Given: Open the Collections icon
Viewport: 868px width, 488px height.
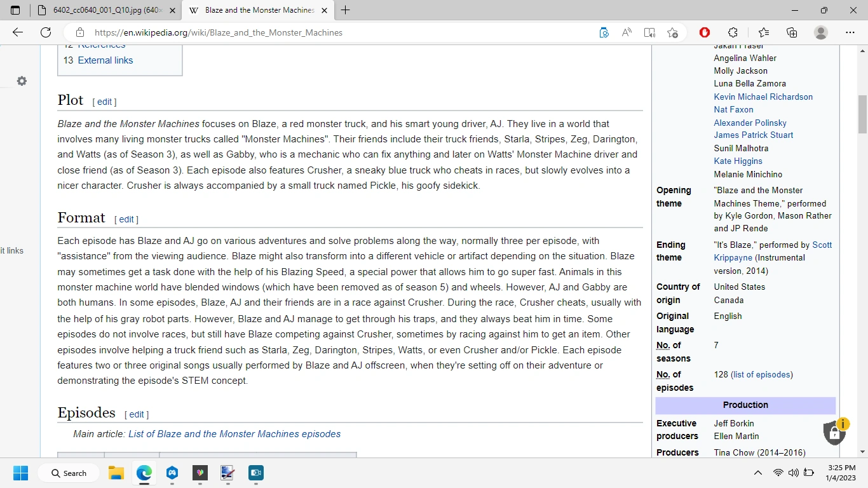Looking at the screenshot, I should click(x=792, y=32).
